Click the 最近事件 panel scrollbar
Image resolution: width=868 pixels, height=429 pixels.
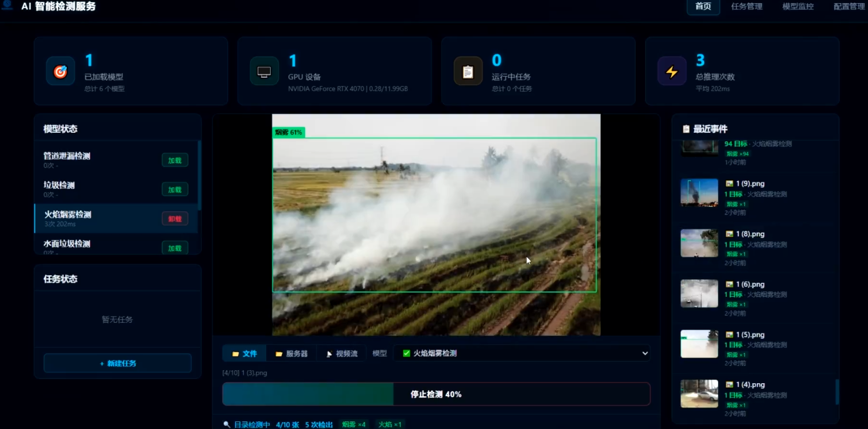click(837, 392)
